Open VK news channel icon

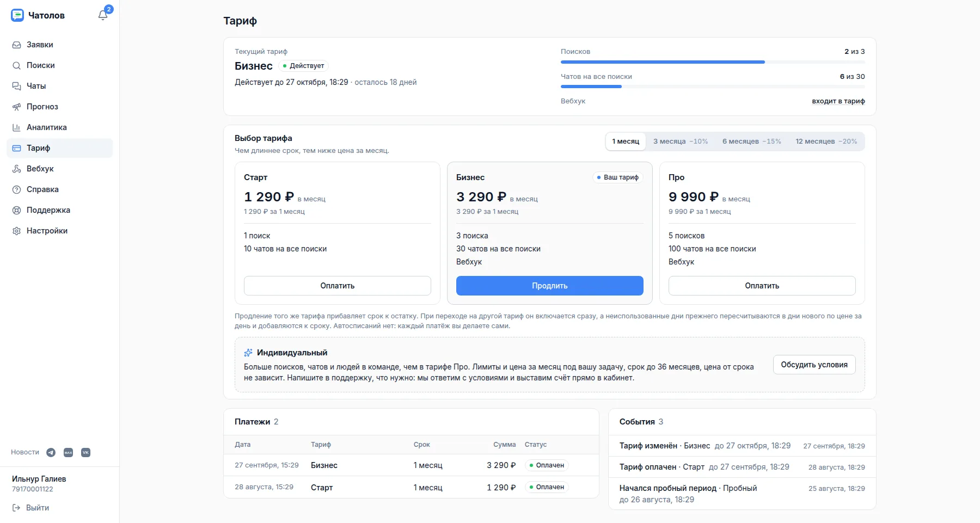pos(85,452)
